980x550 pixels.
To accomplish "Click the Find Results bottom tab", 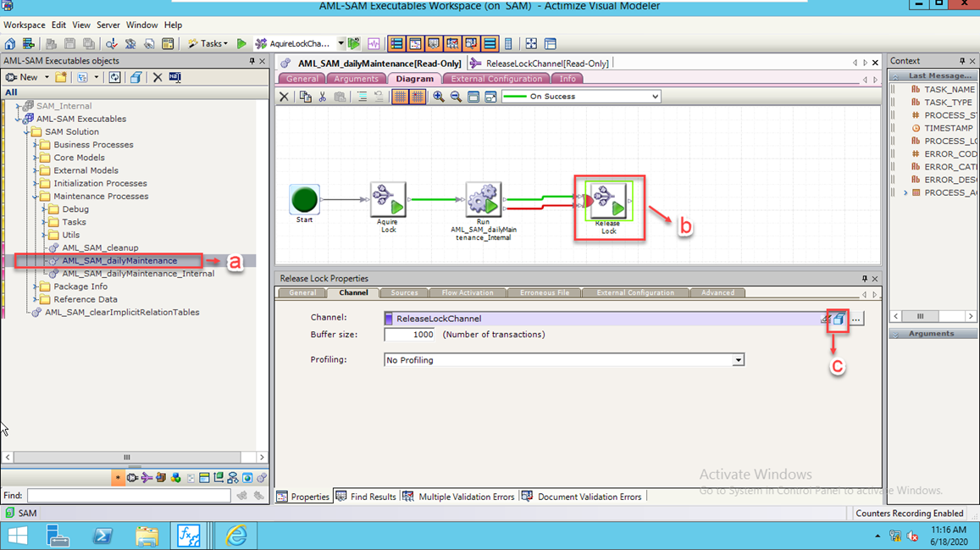I will [366, 497].
